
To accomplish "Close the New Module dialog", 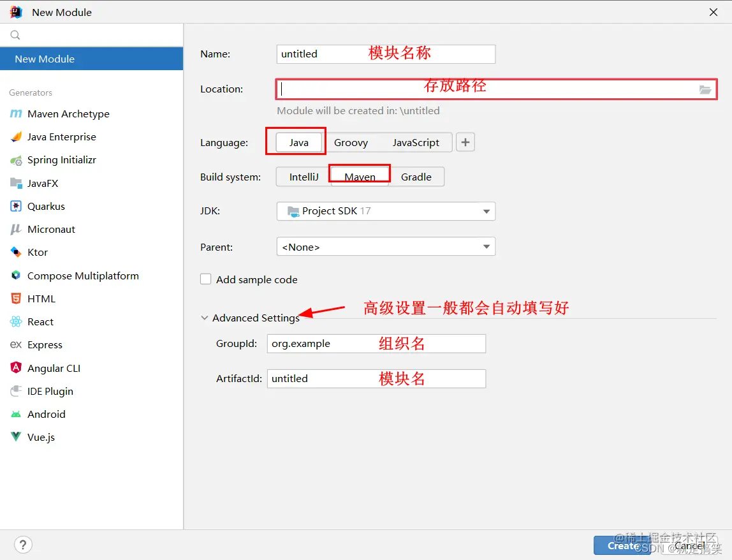I will pos(714,12).
